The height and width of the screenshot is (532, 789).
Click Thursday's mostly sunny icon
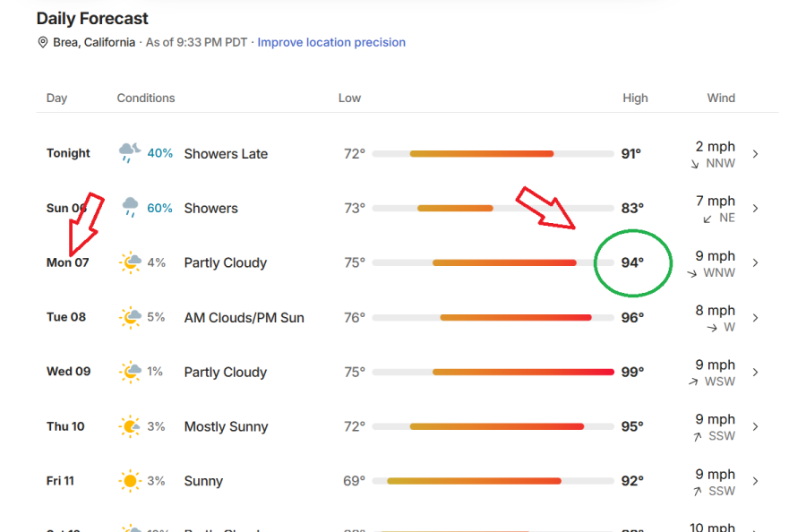coord(130,426)
